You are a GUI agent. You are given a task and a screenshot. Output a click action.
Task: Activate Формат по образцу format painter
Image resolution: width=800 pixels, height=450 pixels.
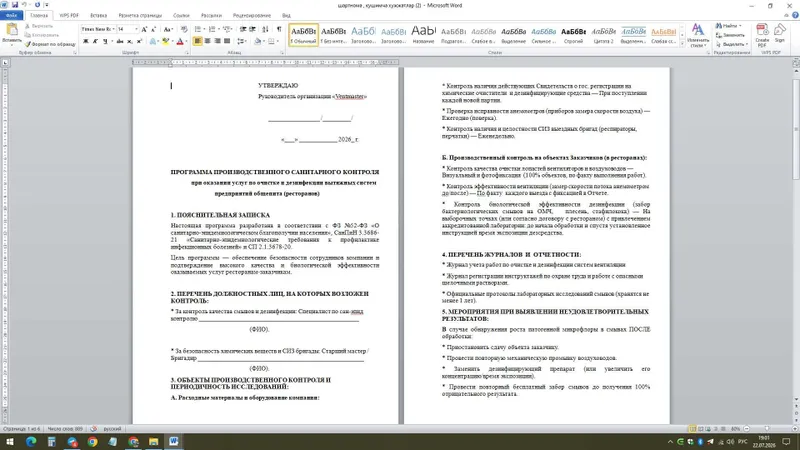point(50,44)
